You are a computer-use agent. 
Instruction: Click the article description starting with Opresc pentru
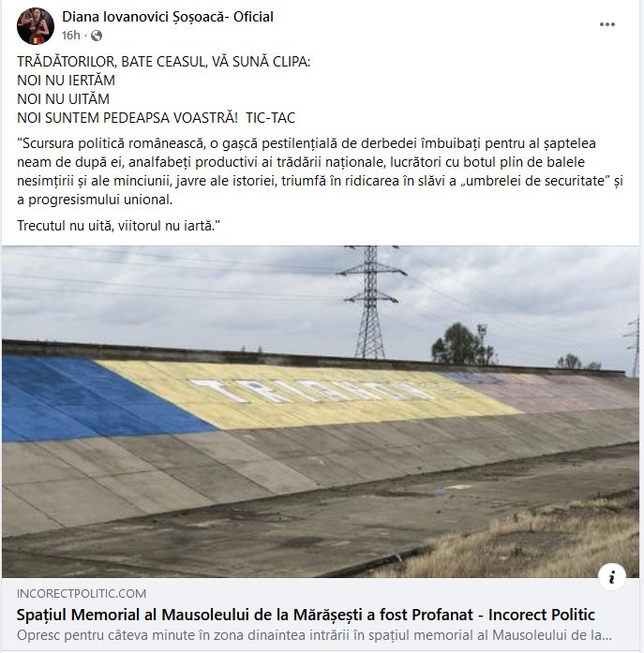pyautogui.click(x=315, y=635)
